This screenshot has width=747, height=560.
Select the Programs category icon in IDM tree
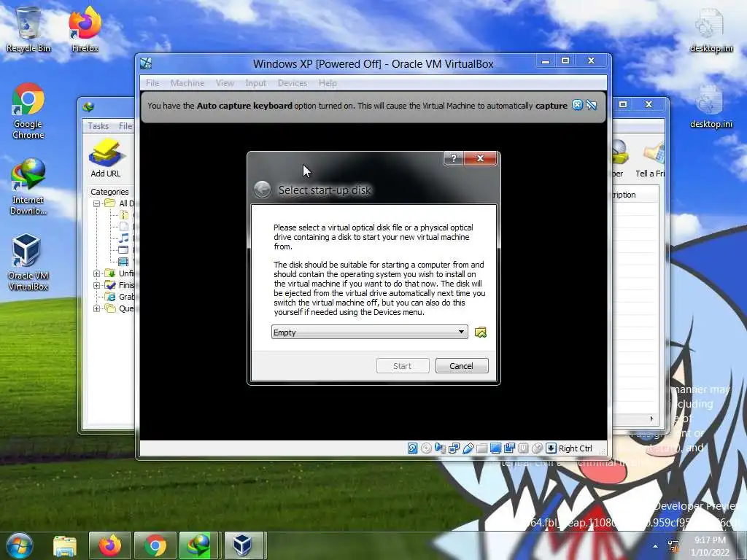coord(123,250)
